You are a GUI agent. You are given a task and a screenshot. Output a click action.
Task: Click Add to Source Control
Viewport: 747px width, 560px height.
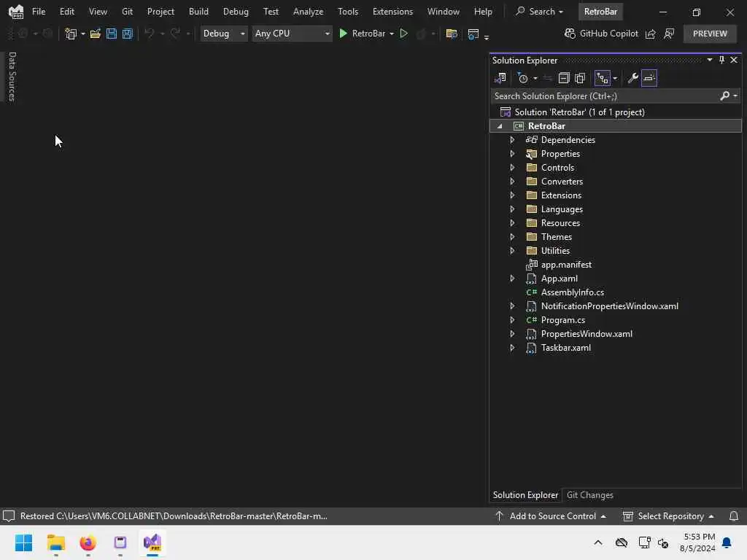tap(551, 516)
